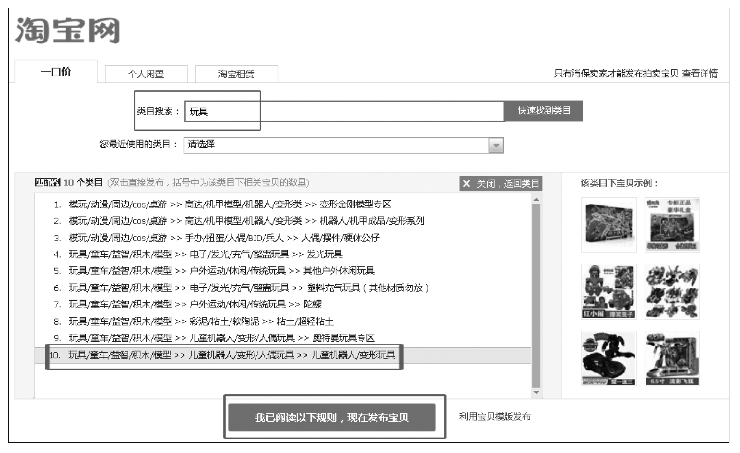This screenshot has height=453, width=740.
Task: Click the dropdown arrow beside 请选择
Action: [496, 145]
